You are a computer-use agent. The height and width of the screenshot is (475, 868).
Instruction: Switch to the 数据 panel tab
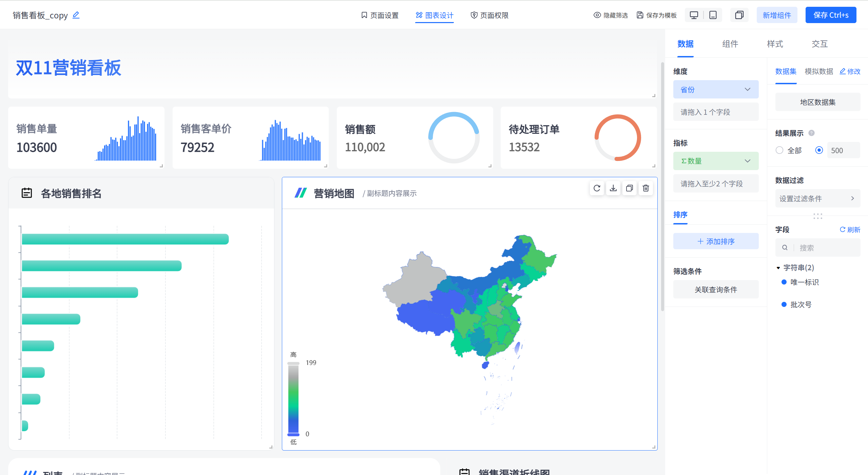tap(686, 44)
